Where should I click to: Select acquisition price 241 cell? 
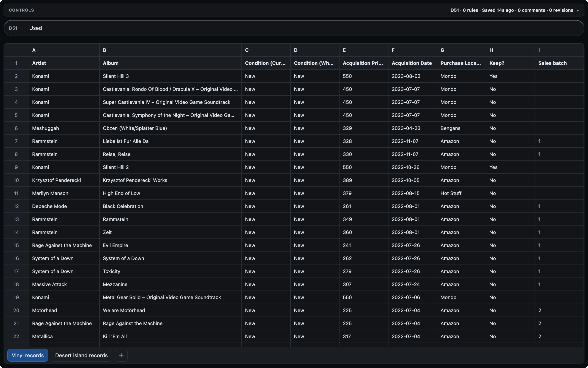pyautogui.click(x=363, y=245)
